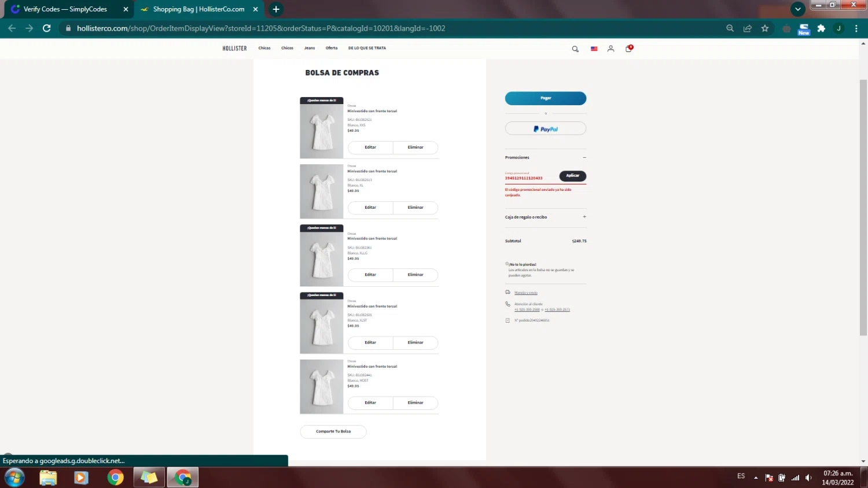
Task: Collapse the Promociones section
Action: pyautogui.click(x=584, y=157)
